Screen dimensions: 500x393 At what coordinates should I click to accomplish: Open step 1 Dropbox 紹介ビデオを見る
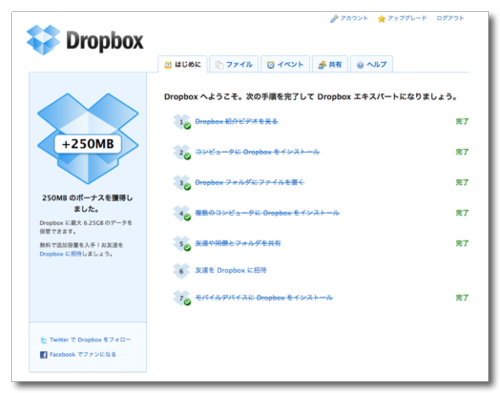click(x=236, y=122)
